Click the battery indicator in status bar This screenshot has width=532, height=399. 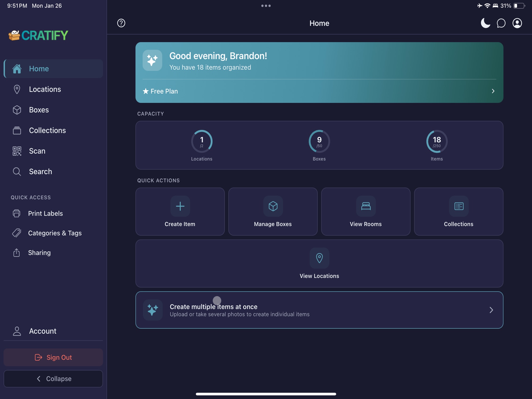pos(519,6)
